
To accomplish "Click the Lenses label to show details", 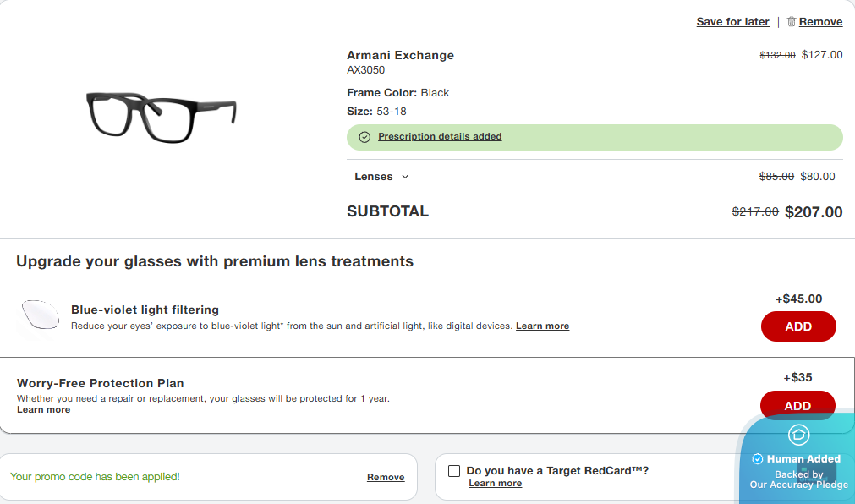I will pyautogui.click(x=373, y=177).
